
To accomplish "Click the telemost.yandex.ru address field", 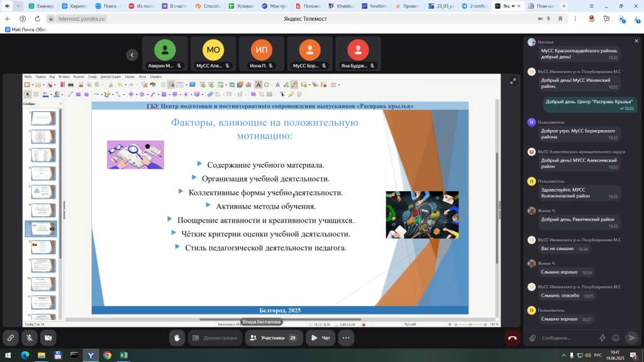I will coord(81,19).
